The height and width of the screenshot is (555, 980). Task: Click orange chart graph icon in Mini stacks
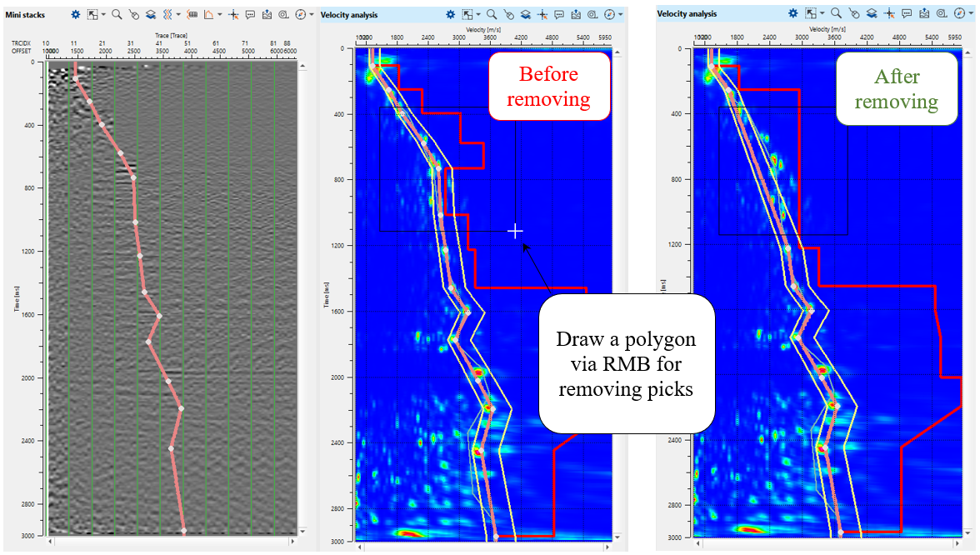tap(208, 14)
